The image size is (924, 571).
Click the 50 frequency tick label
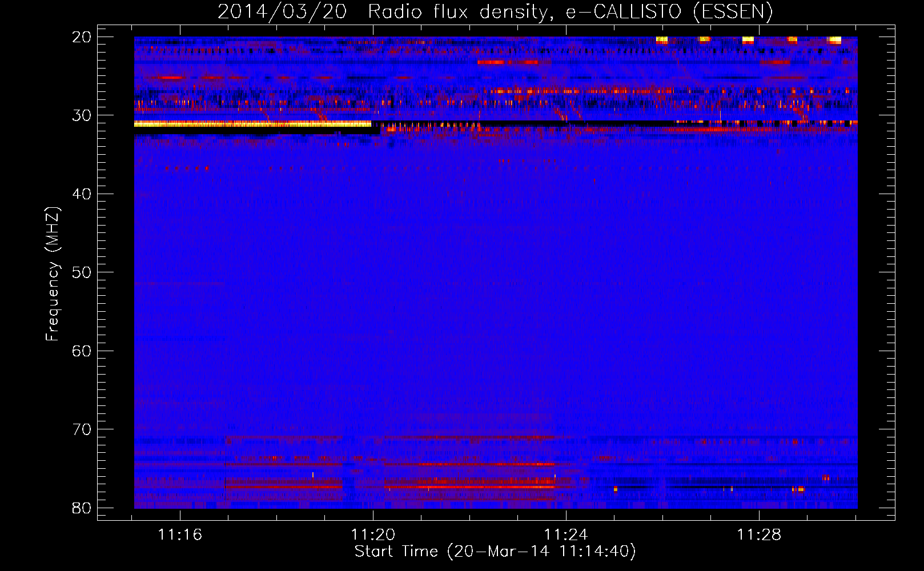pyautogui.click(x=82, y=272)
